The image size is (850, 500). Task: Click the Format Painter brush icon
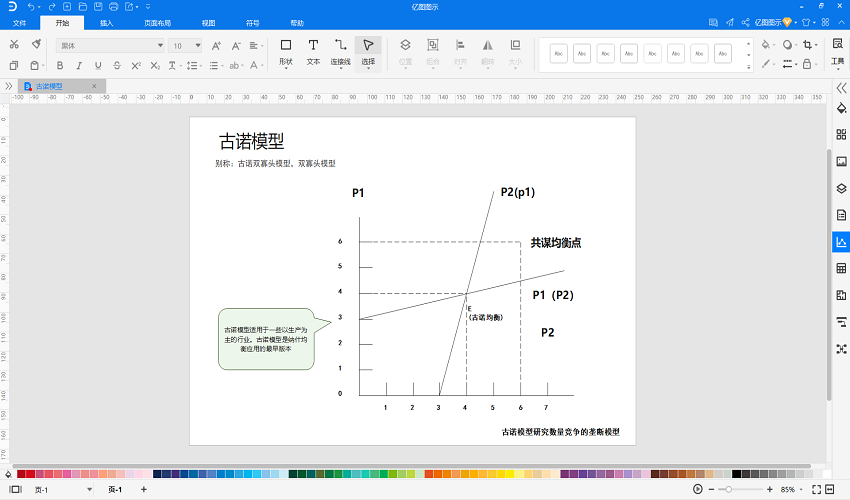pos(36,44)
